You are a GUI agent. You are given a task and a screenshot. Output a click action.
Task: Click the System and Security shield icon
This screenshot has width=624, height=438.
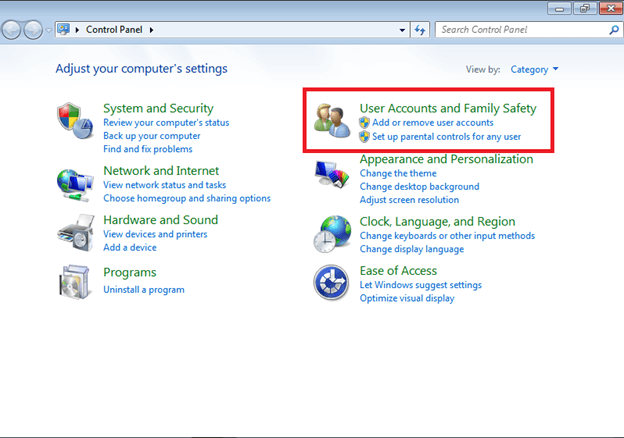pyautogui.click(x=75, y=120)
